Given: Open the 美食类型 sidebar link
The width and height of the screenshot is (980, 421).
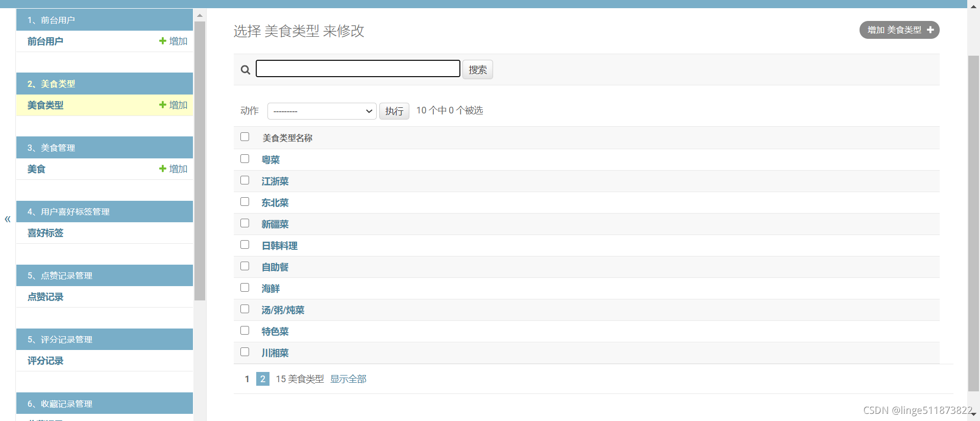Looking at the screenshot, I should (45, 105).
